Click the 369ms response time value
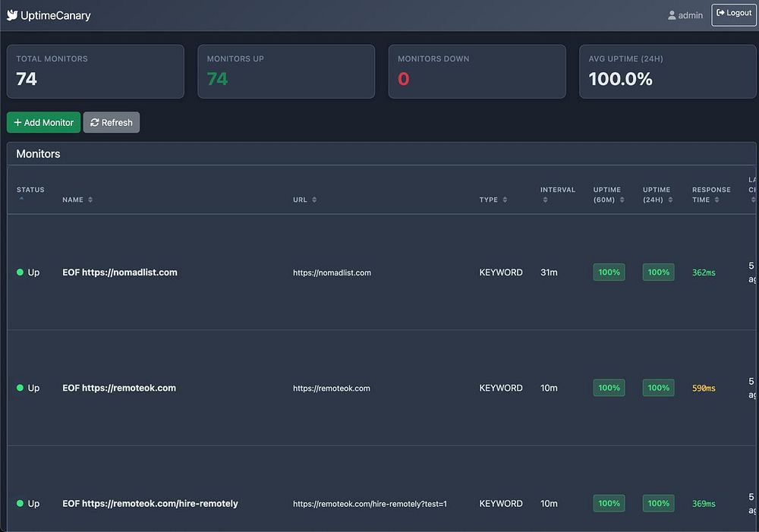This screenshot has width=759, height=532. [x=704, y=504]
